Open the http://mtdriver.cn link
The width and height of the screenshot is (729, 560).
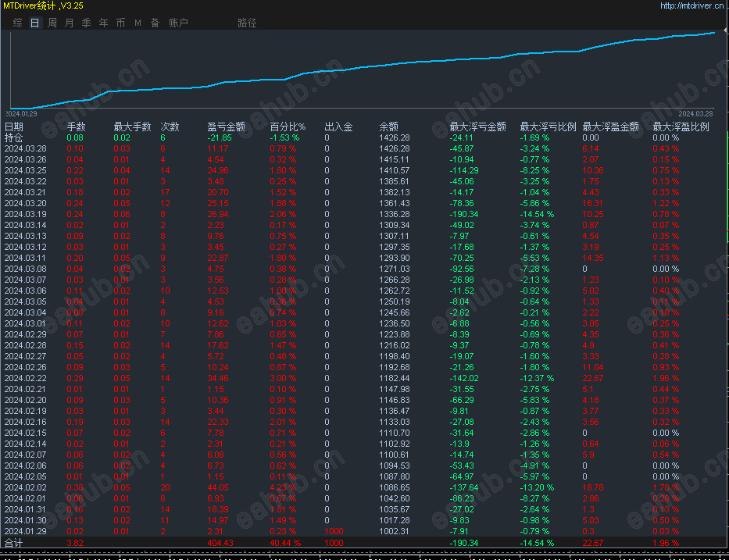point(691,5)
